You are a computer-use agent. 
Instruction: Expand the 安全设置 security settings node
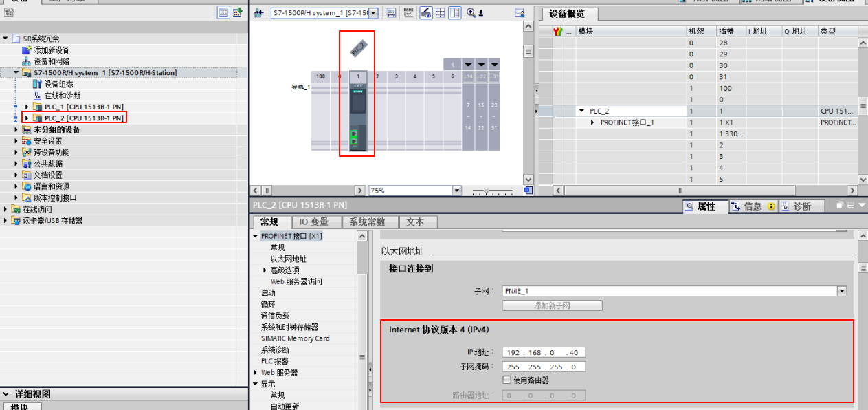click(x=16, y=141)
